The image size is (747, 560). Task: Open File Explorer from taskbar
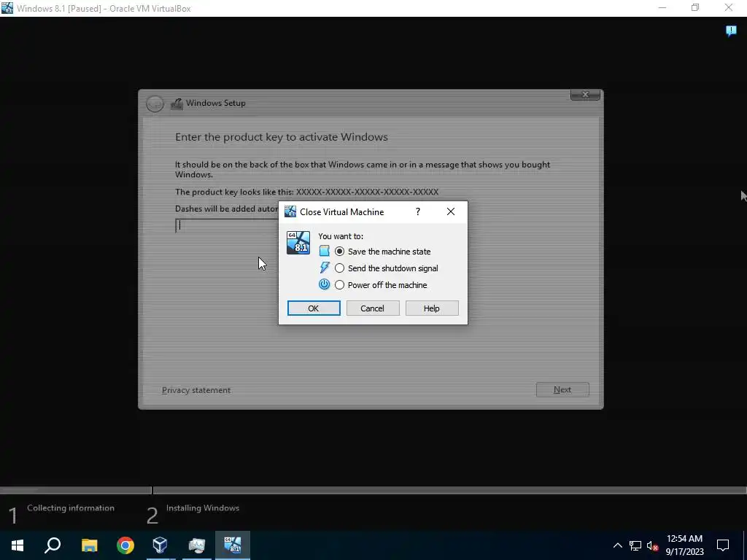coord(90,545)
